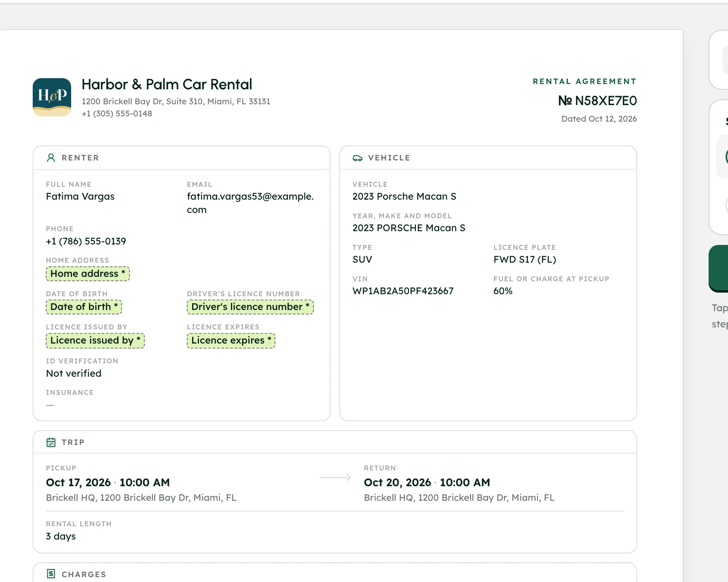Click the Renter person icon
This screenshot has width=728, height=582.
point(51,158)
